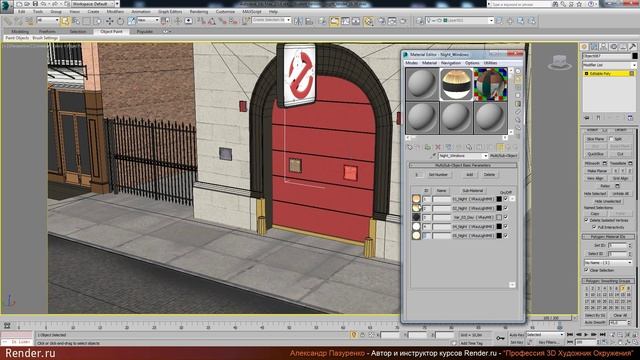640x360 pixels.
Task: Open the selection filter All dropdown
Action: coord(47,20)
